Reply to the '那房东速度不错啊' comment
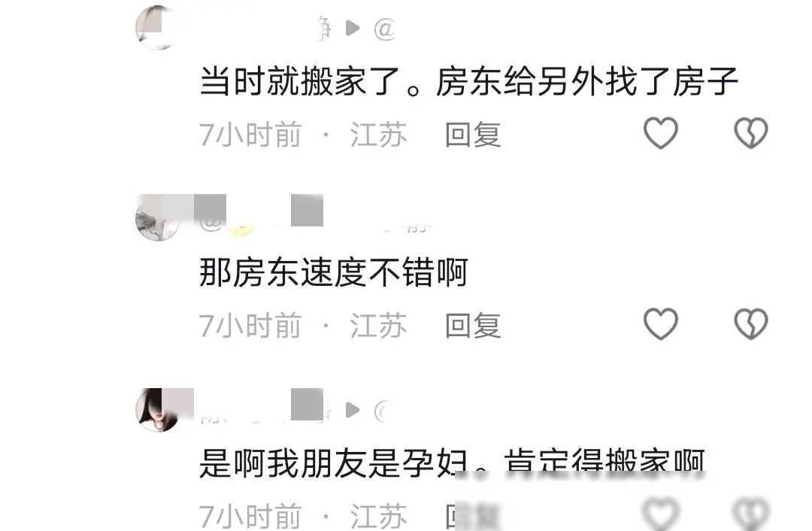This screenshot has height=531, width=812. coord(473,326)
